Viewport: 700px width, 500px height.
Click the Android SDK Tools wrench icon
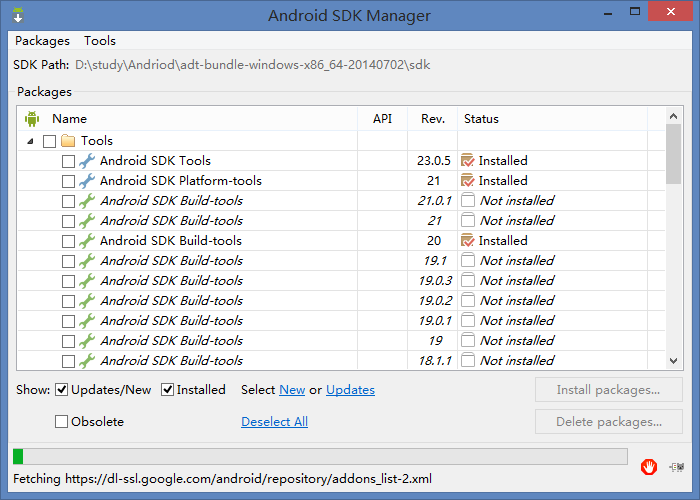[87, 161]
